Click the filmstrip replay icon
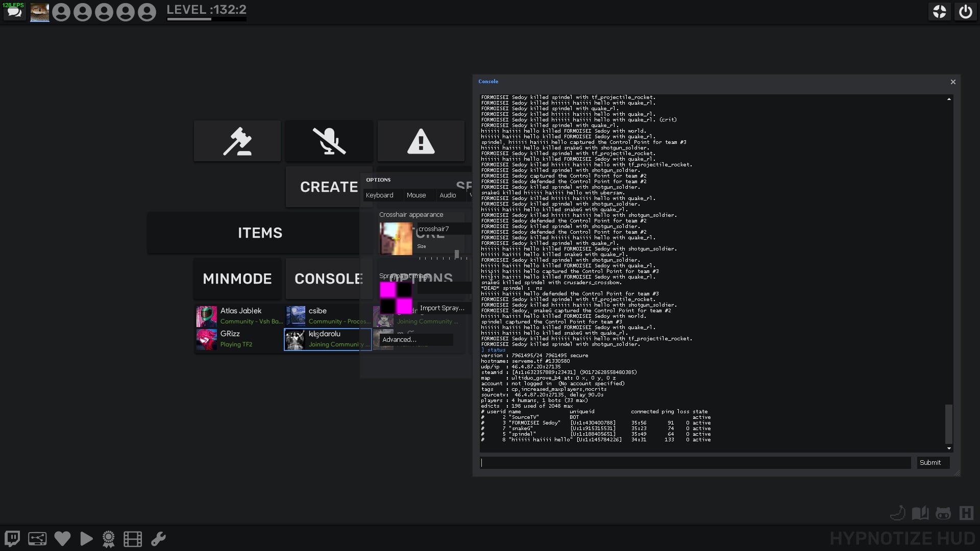This screenshot has width=980, height=551. (x=133, y=539)
